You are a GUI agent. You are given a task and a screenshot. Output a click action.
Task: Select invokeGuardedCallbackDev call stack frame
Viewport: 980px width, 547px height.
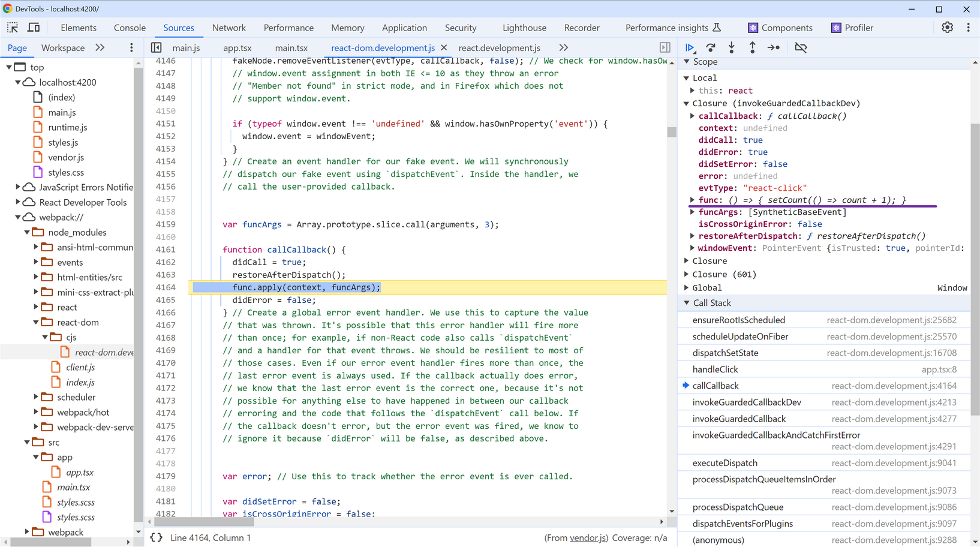click(824, 402)
